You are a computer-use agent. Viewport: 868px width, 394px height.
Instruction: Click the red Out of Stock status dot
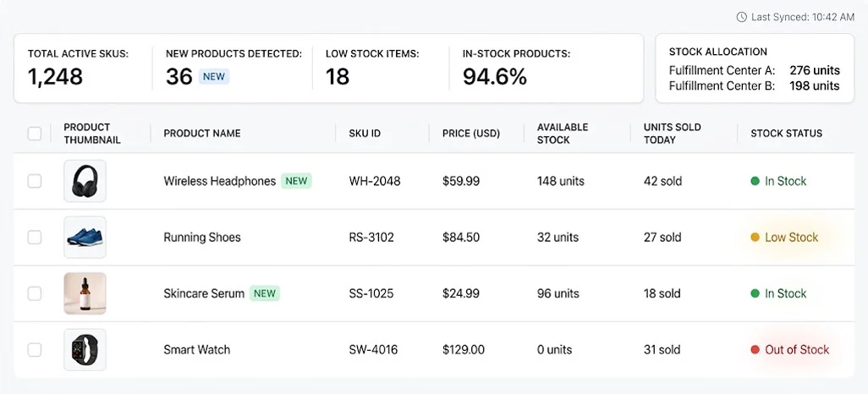(x=755, y=350)
